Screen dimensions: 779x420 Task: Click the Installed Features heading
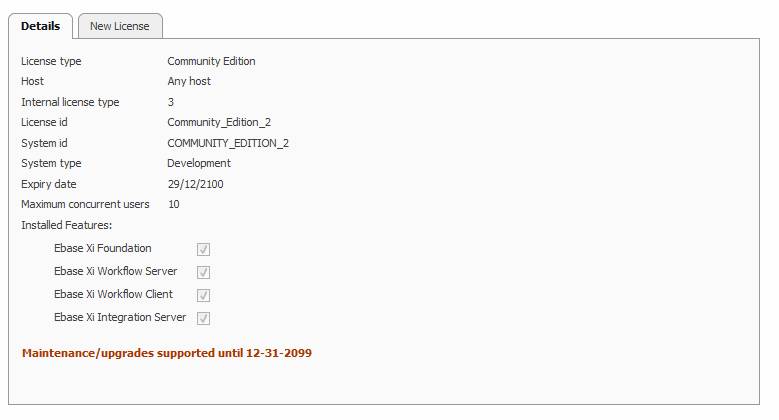(66, 225)
